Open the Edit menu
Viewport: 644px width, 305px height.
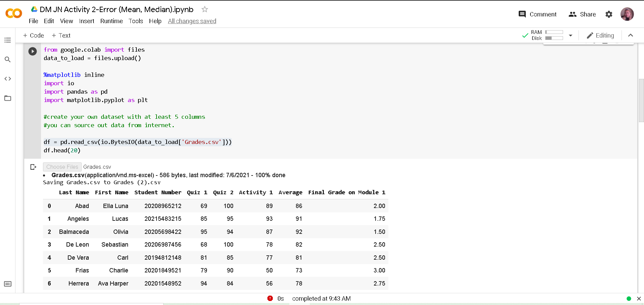[49, 21]
